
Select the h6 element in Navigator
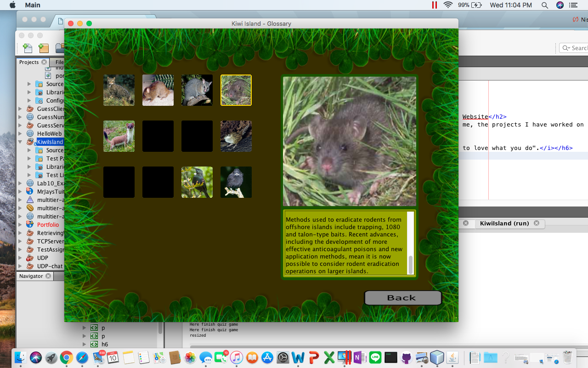point(105,344)
